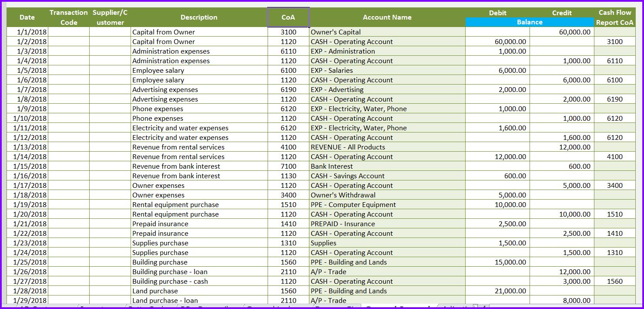Select the Land purchase description on 1/28/2018

pos(199,291)
